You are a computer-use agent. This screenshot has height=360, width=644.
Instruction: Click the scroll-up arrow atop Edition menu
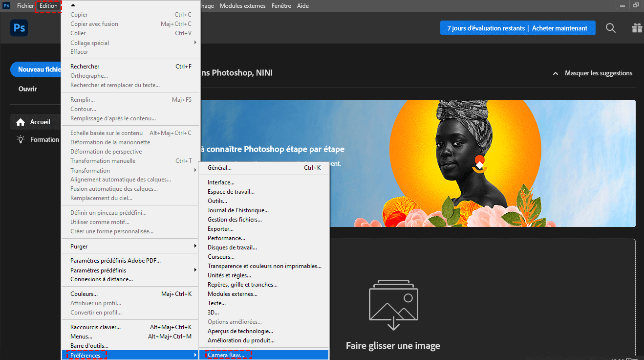73,5
